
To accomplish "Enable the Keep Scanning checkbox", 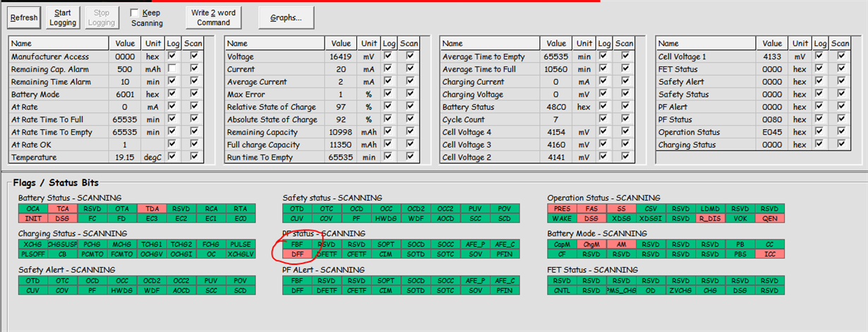I will (135, 13).
